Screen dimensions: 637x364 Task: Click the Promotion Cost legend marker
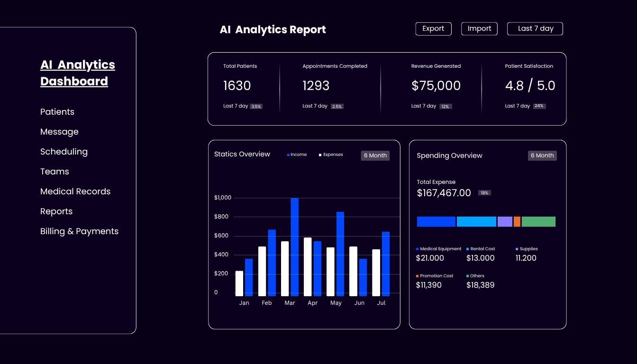[417, 275]
